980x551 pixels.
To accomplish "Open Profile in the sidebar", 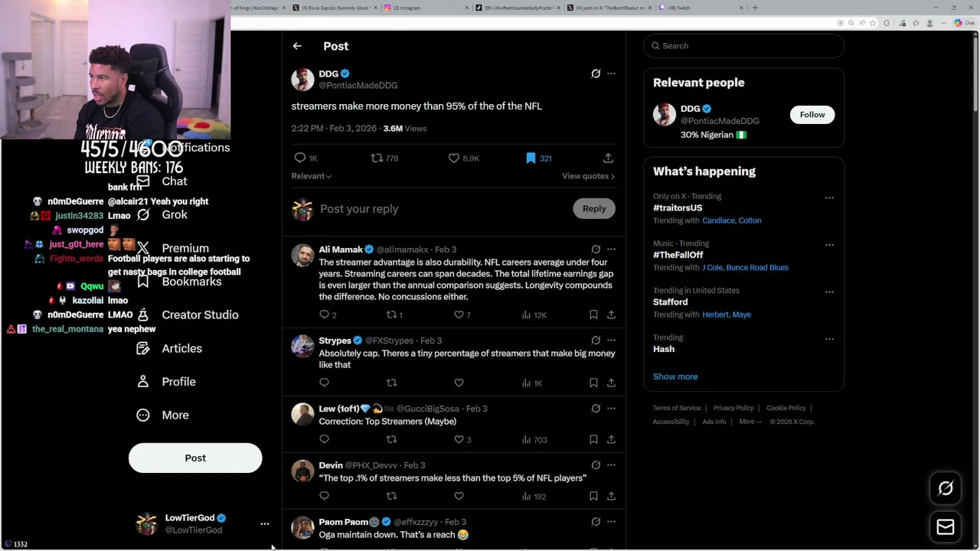I will 167,381.
